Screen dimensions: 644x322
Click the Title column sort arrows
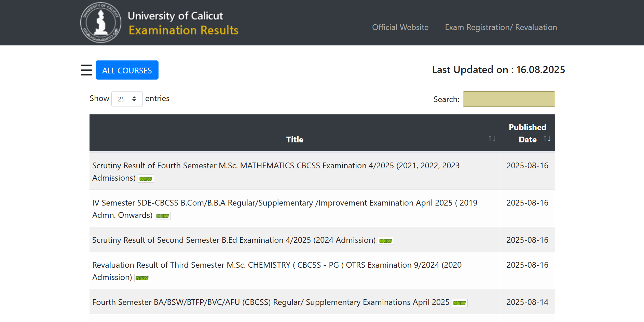tap(492, 138)
